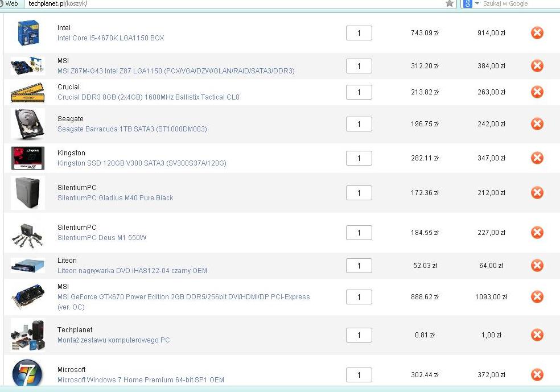This screenshot has width=560, height=392.
Task: Select the Microsoft brand label
Action: 72,369
